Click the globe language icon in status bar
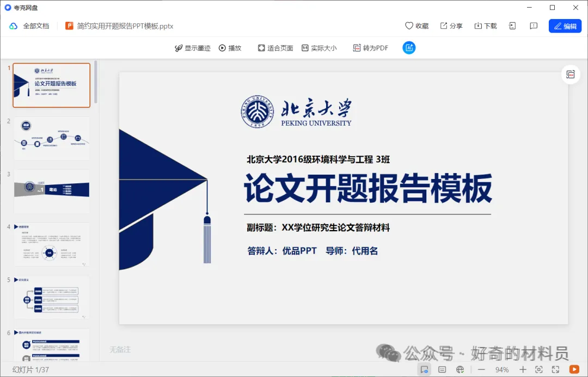 pos(460,369)
